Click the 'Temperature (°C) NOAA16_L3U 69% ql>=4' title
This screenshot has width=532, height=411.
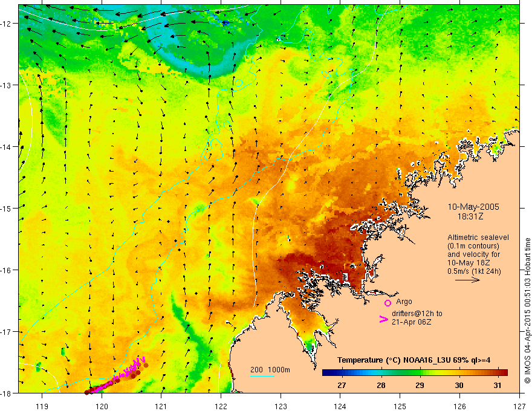click(414, 360)
